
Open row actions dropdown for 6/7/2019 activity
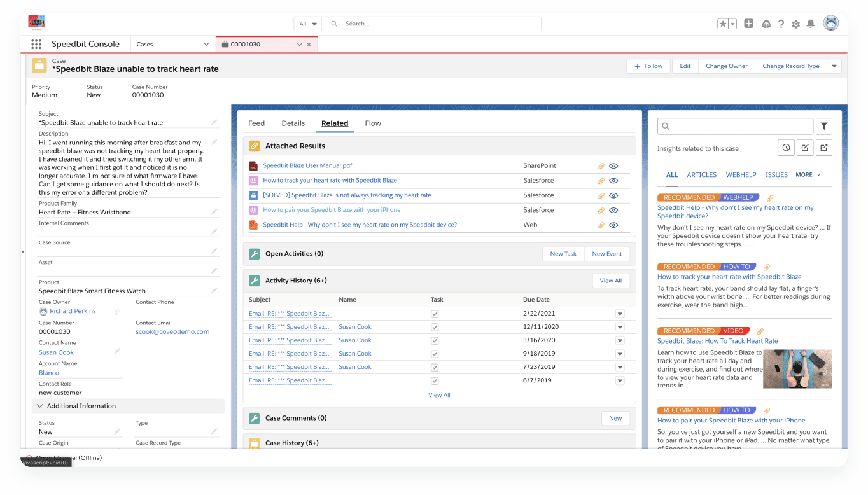click(620, 380)
